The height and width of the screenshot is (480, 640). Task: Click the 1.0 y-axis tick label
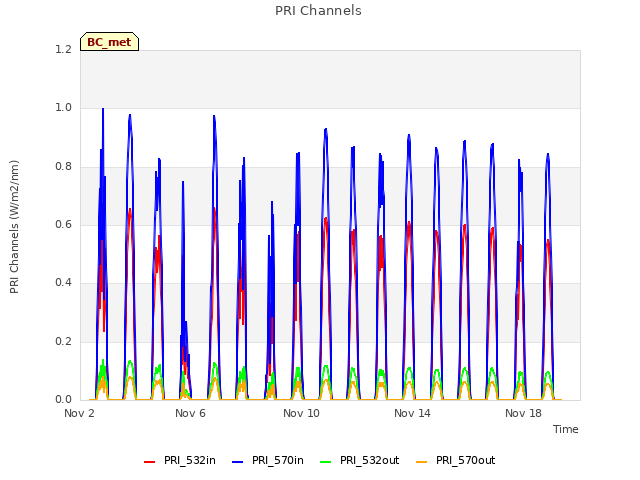point(63,108)
